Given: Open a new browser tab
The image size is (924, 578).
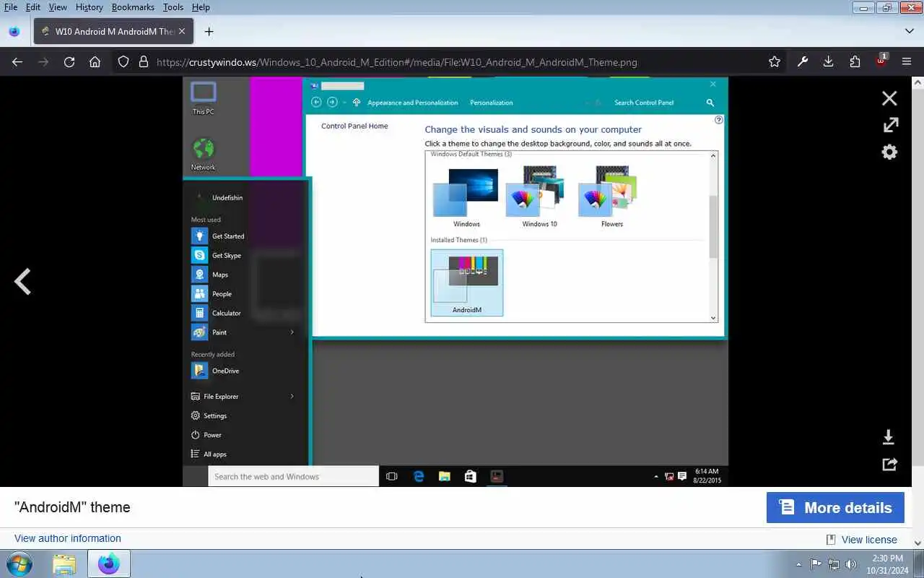Looking at the screenshot, I should coord(209,31).
